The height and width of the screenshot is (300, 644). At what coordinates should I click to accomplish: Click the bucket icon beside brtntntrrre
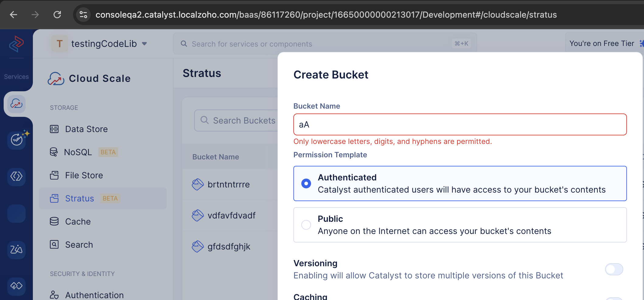tap(198, 184)
